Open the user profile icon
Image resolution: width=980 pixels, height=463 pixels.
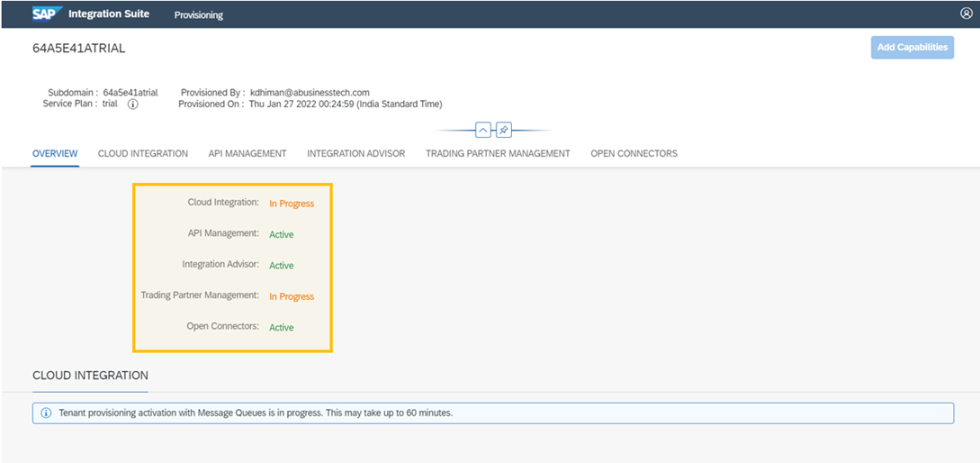point(966,14)
